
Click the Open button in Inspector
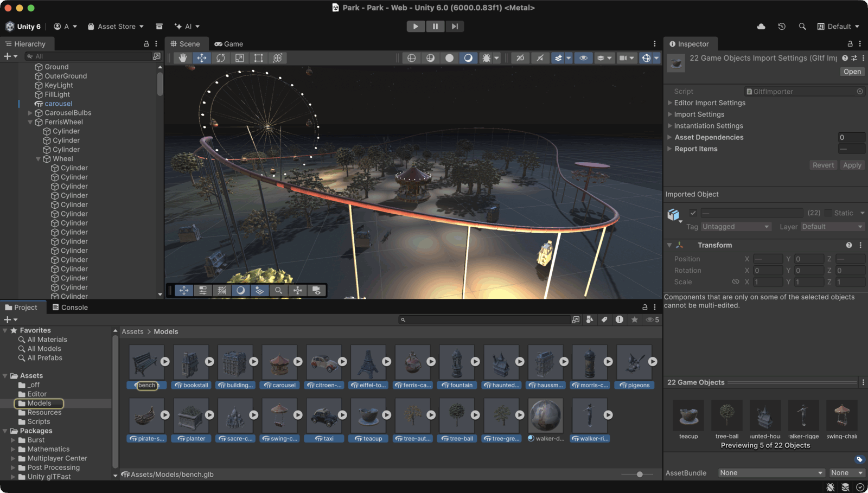(x=852, y=72)
